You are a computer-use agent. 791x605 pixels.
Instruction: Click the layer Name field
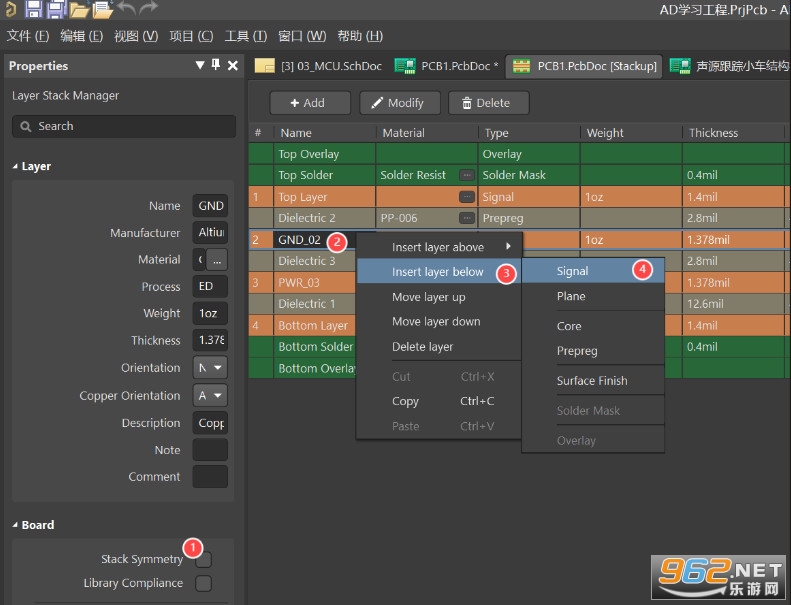pos(210,206)
